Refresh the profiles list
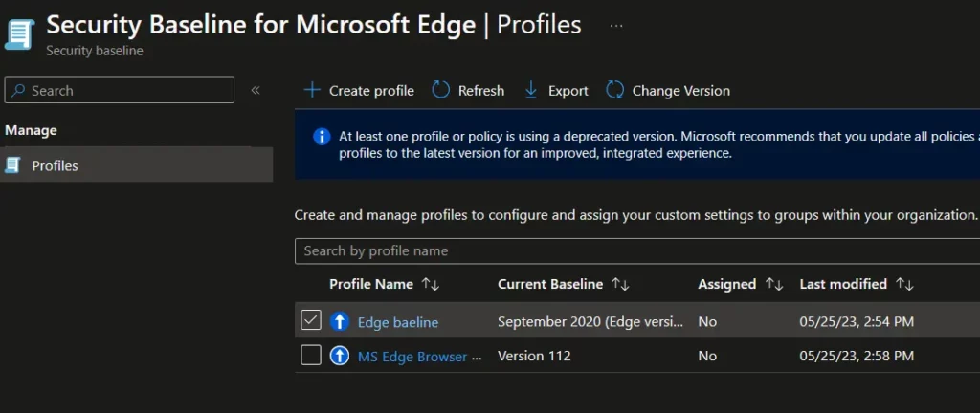The image size is (980, 413). [468, 91]
